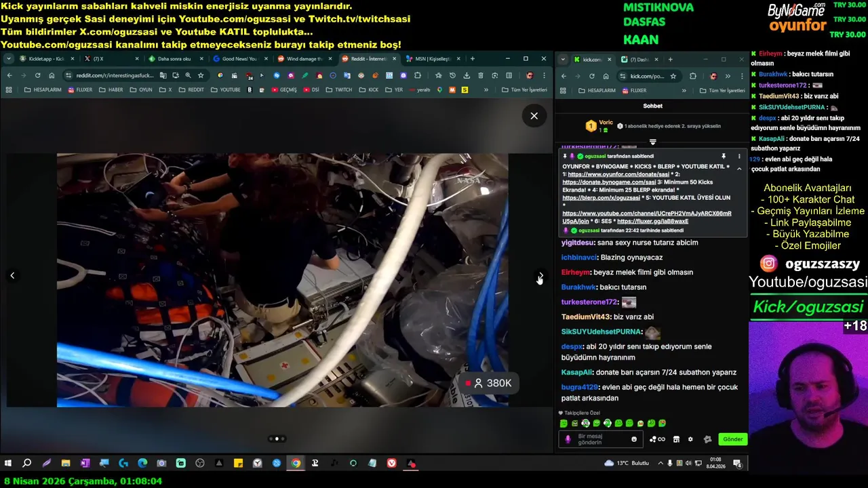Open Chrome from the Windows taskbar

[296, 463]
